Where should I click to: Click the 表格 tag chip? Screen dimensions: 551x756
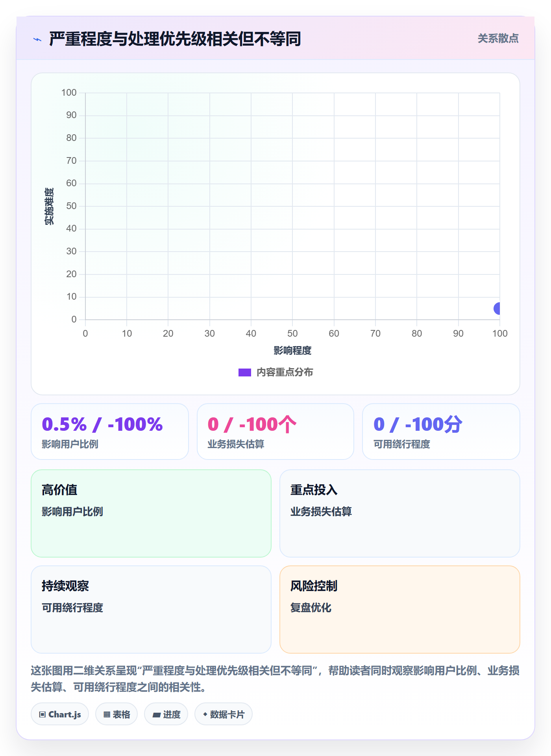(x=116, y=714)
